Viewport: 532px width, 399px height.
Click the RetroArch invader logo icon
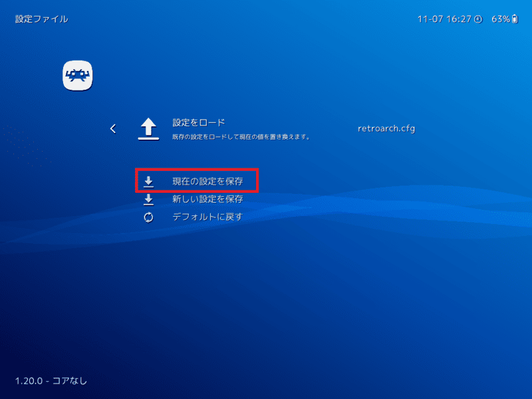click(x=77, y=75)
